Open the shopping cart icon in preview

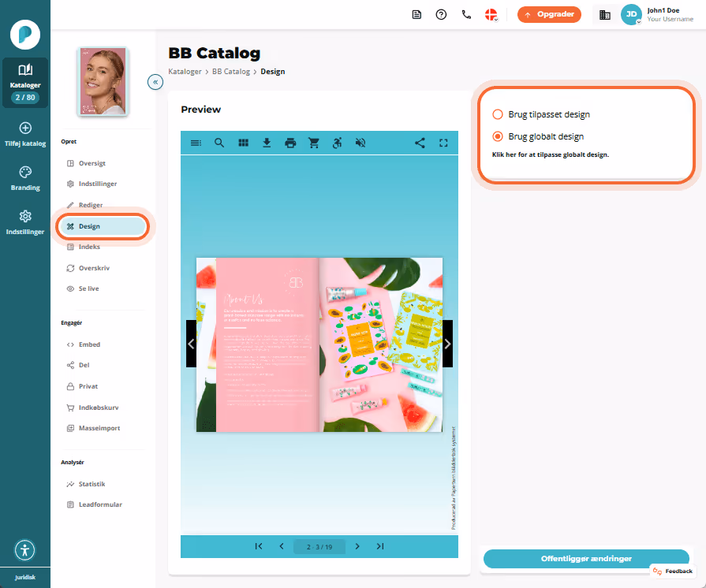click(314, 143)
